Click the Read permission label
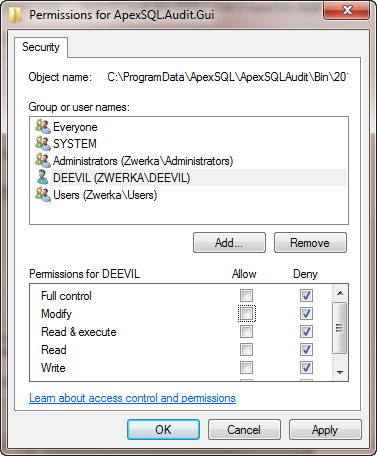This screenshot has width=377, height=456. [54, 350]
